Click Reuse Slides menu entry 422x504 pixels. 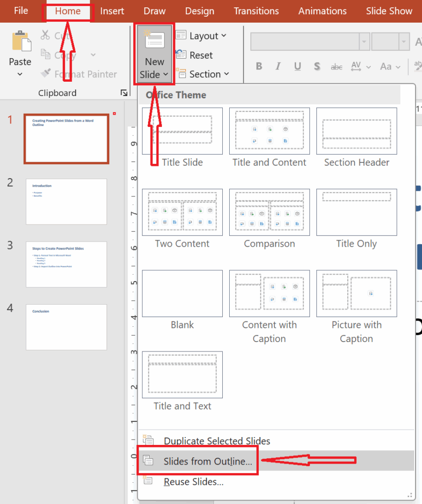pos(193,482)
